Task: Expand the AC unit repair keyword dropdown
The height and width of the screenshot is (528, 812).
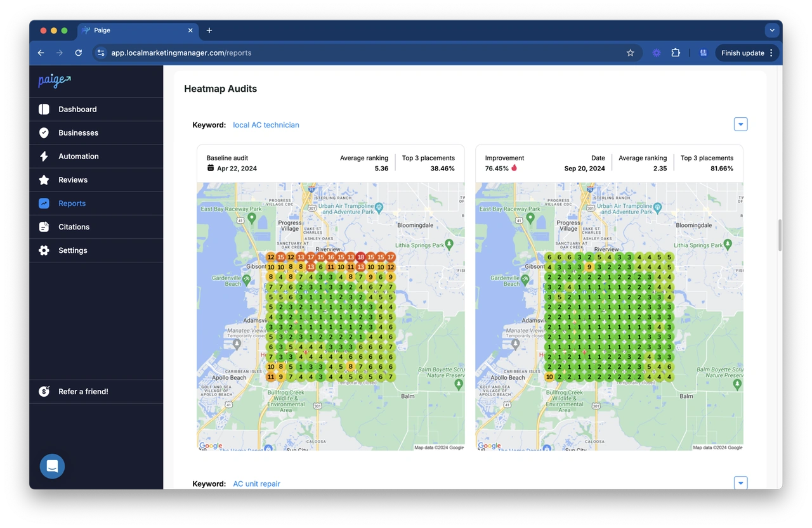Action: pos(740,483)
